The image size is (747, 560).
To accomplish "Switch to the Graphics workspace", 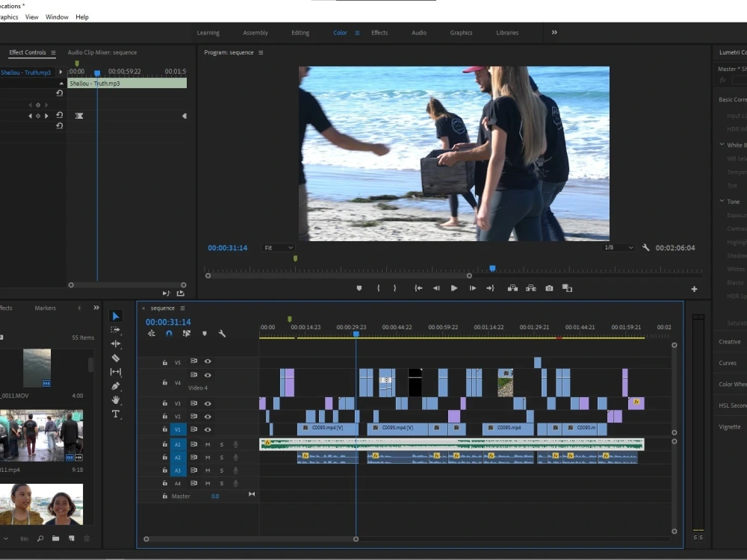I will click(x=461, y=33).
